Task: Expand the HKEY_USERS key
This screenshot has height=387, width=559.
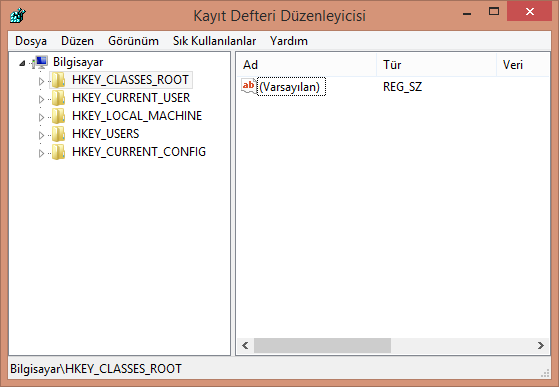Action: pyautogui.click(x=41, y=135)
